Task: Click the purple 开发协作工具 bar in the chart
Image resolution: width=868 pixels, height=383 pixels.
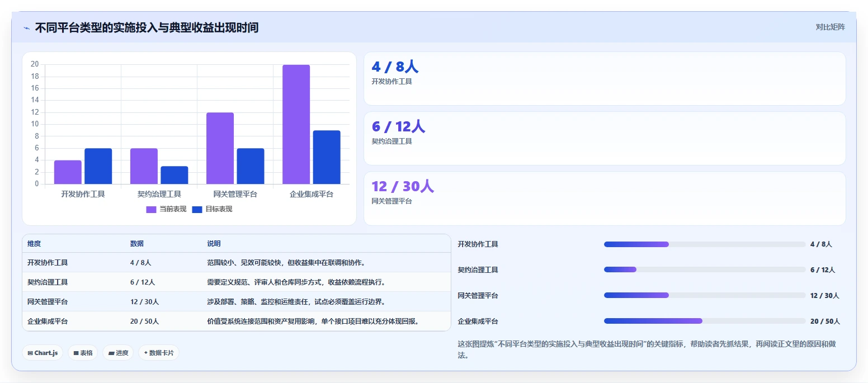Action: tap(68, 172)
